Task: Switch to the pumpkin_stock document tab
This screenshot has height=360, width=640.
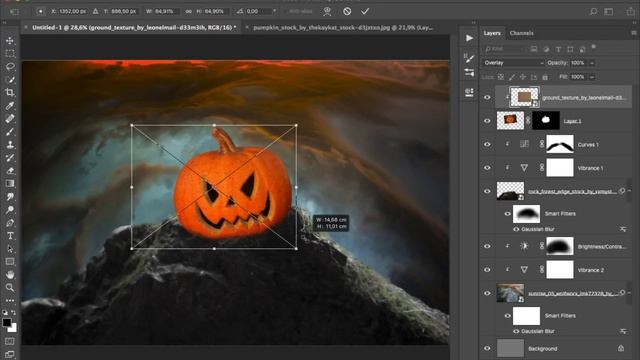Action: click(343, 27)
